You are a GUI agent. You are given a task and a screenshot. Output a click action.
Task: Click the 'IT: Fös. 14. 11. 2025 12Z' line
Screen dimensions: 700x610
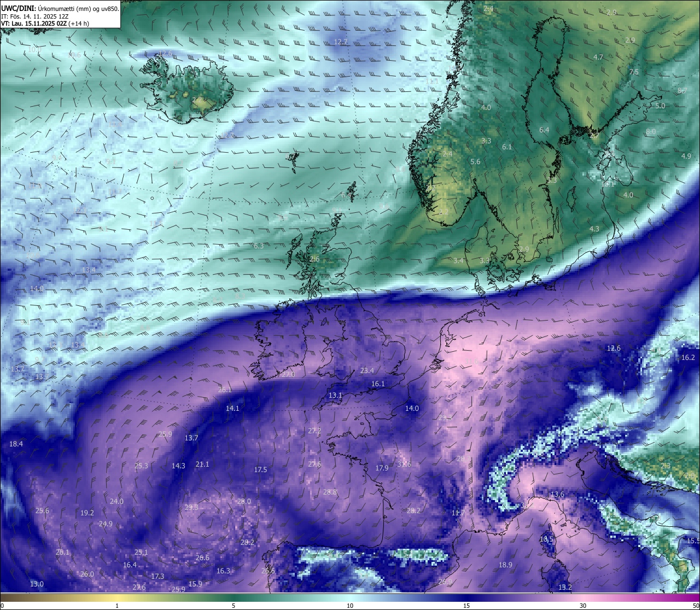coord(34,16)
